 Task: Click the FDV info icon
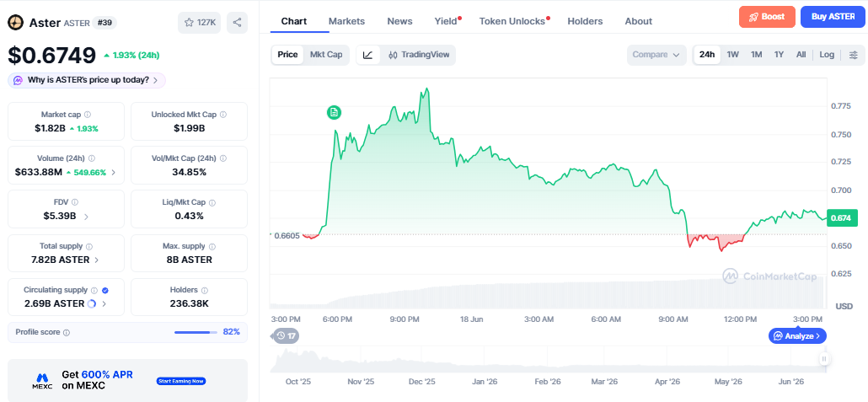75,202
